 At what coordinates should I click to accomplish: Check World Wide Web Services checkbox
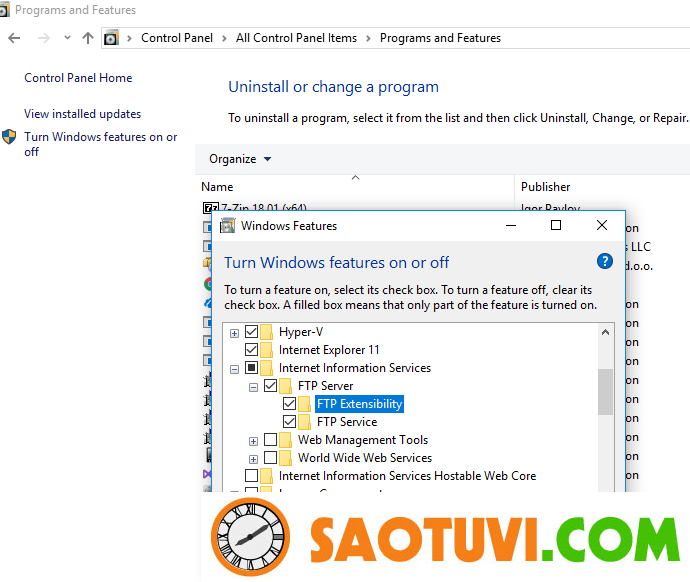pos(270,458)
